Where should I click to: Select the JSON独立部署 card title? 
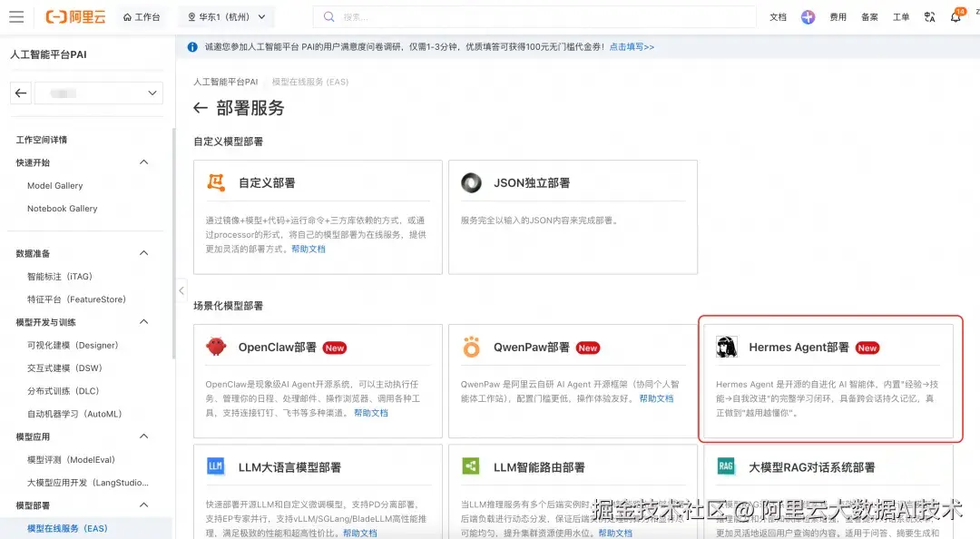pyautogui.click(x=532, y=183)
